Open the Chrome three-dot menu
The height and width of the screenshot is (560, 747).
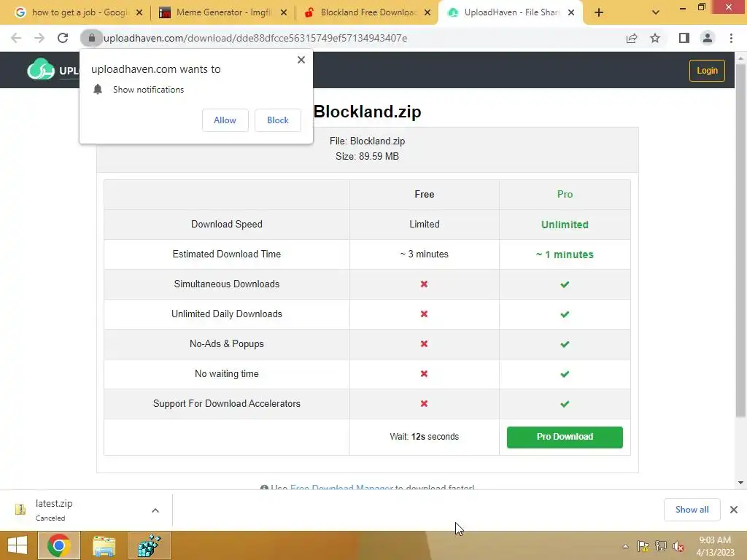[x=731, y=38]
